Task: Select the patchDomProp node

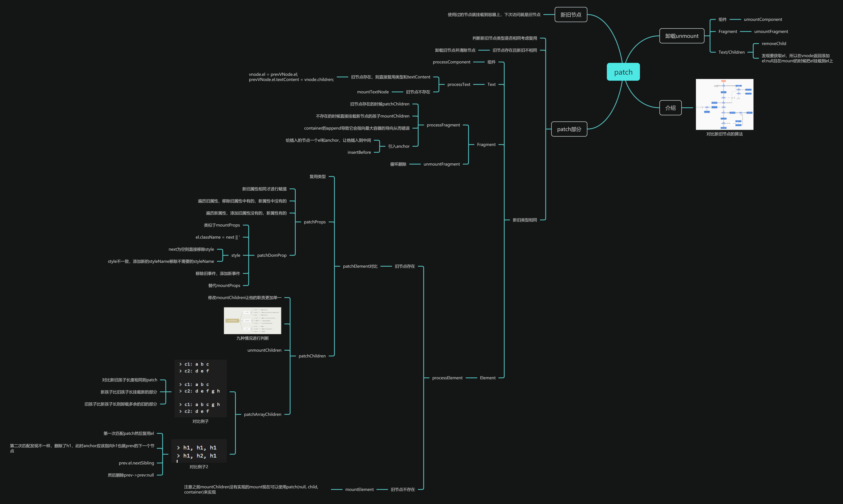Action: click(272, 255)
